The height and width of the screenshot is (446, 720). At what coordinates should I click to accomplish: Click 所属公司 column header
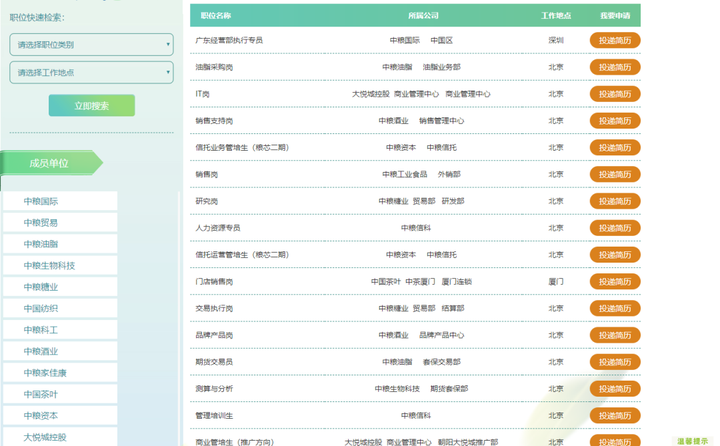423,16
